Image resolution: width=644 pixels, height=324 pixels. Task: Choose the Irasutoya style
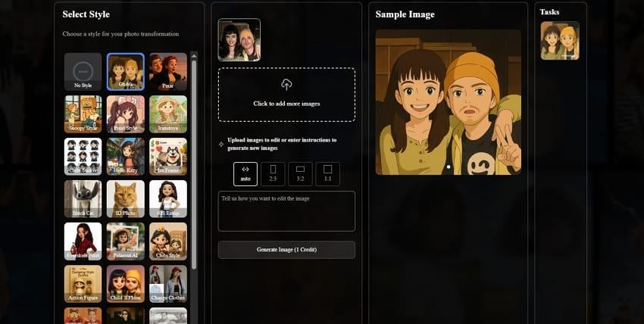(168, 114)
